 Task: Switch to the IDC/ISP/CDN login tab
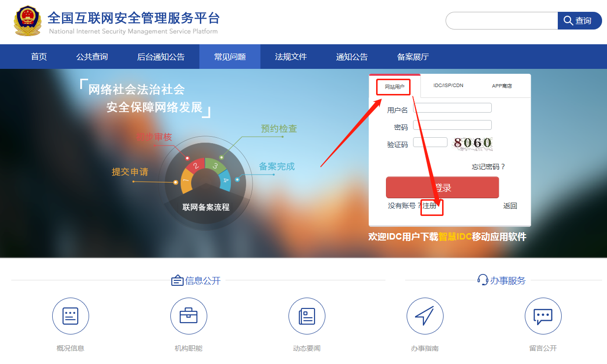pyautogui.click(x=448, y=86)
